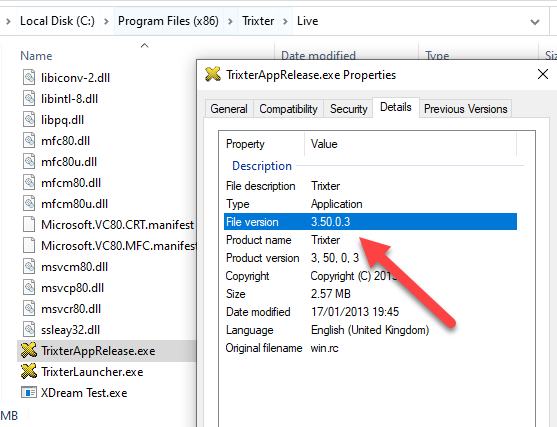Click the libpq.dll file icon
The width and height of the screenshot is (557, 427).
tap(29, 119)
